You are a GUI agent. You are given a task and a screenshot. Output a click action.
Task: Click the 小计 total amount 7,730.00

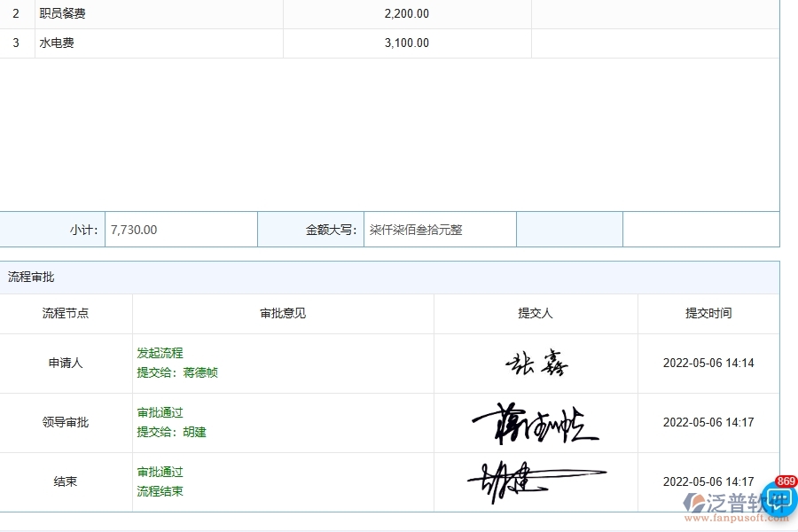pyautogui.click(x=133, y=229)
